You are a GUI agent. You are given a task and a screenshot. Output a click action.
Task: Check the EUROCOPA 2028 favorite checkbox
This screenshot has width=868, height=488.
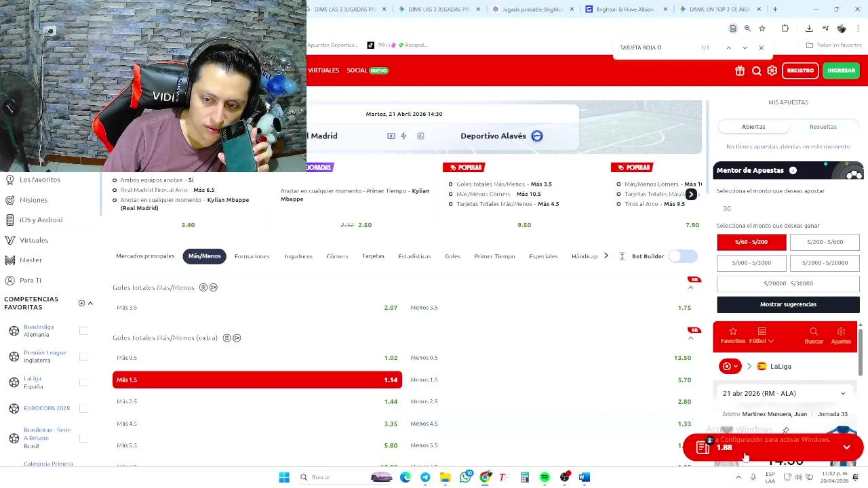(83, 408)
